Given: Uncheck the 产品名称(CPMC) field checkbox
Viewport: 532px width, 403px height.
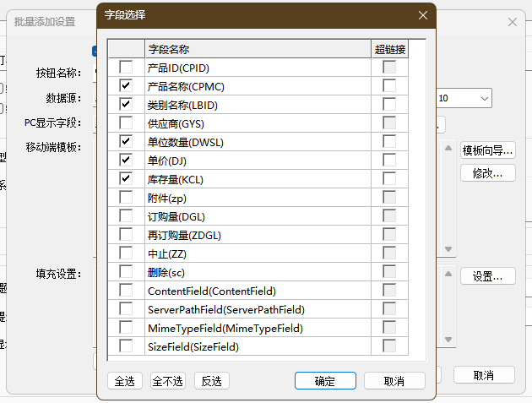Looking at the screenshot, I should (126, 85).
